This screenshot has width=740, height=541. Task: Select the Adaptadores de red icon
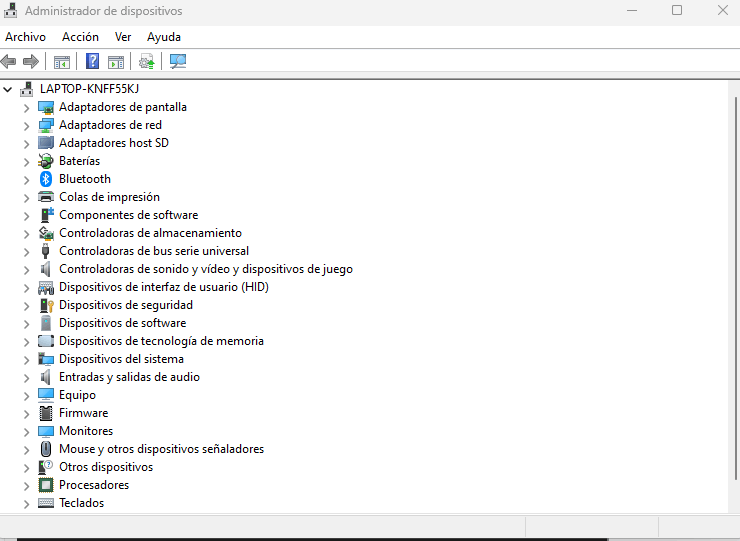coord(46,126)
